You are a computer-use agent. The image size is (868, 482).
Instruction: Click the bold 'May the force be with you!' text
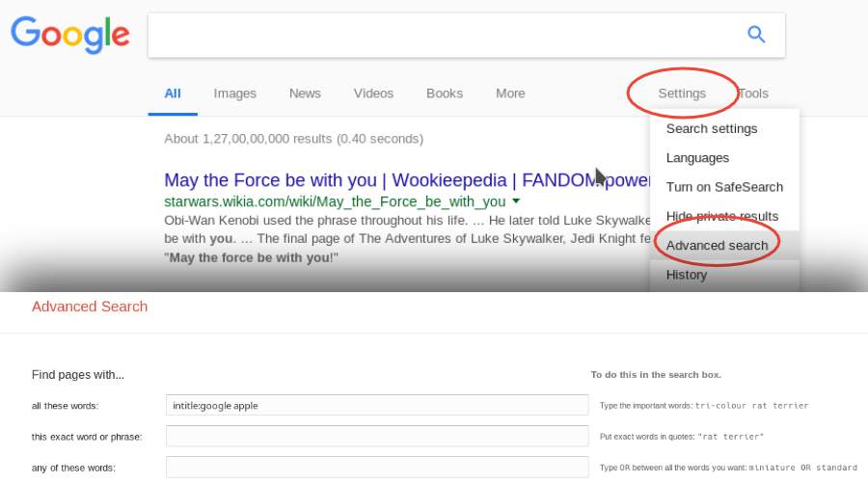tap(252, 258)
